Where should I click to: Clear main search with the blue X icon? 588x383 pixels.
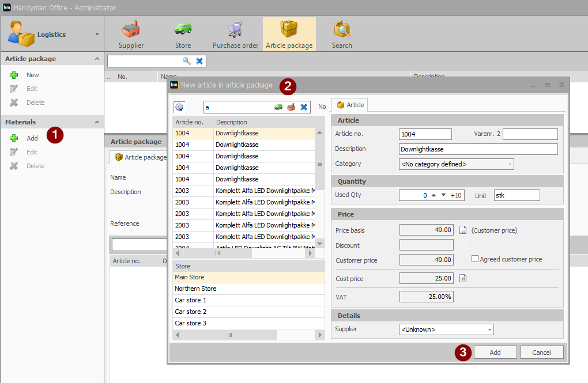click(x=199, y=60)
